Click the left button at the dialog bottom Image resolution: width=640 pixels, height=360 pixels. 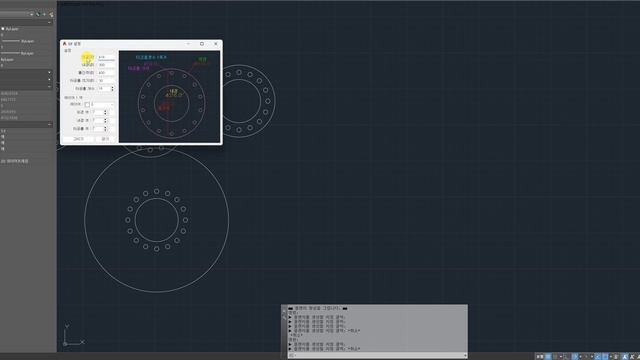(x=78, y=139)
